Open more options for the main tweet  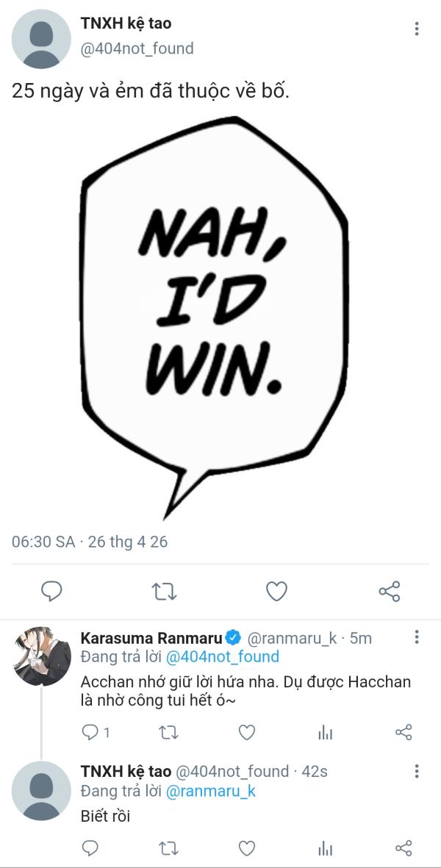pos(417,29)
